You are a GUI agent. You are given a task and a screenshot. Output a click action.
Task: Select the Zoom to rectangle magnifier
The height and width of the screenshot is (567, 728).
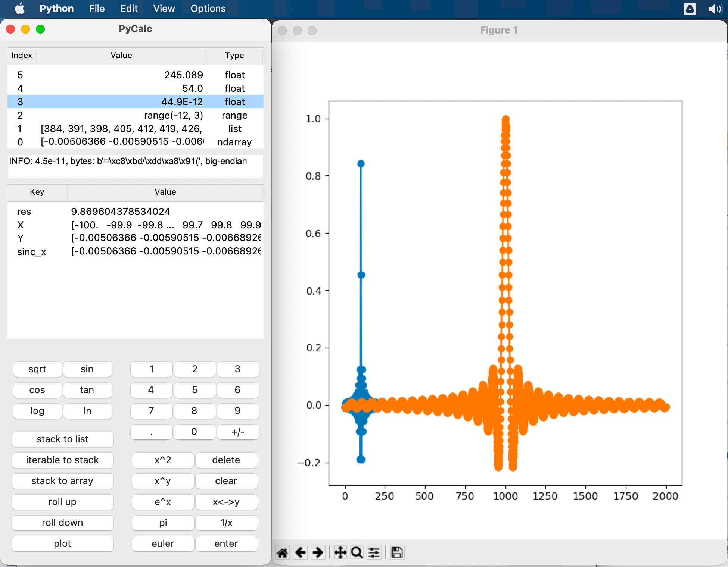[357, 552]
